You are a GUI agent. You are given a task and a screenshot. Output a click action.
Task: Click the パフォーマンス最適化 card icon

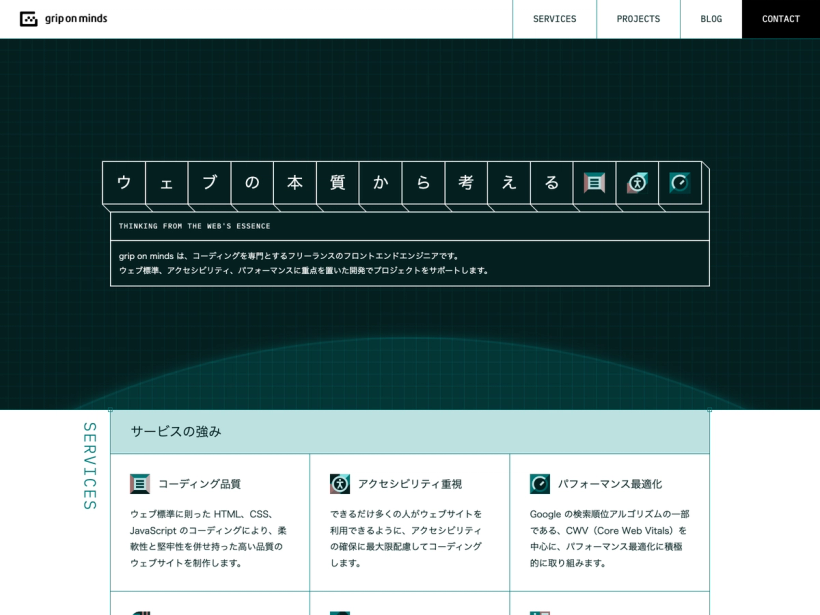[540, 484]
